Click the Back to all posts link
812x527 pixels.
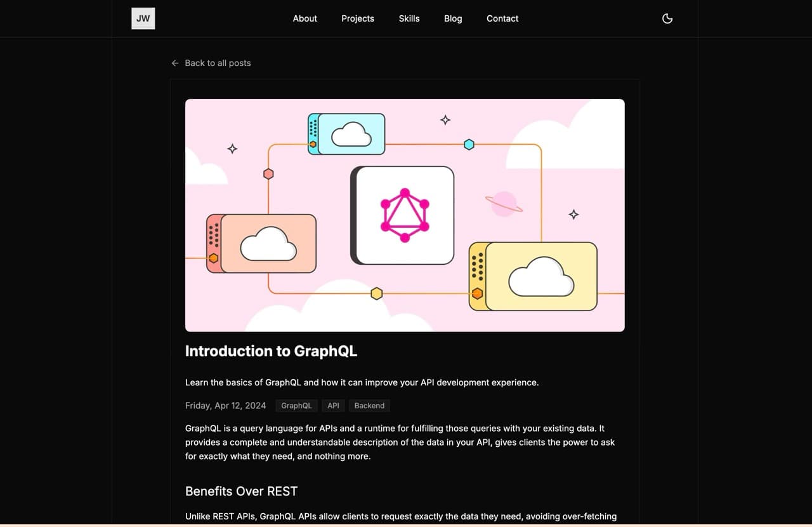[x=218, y=63]
